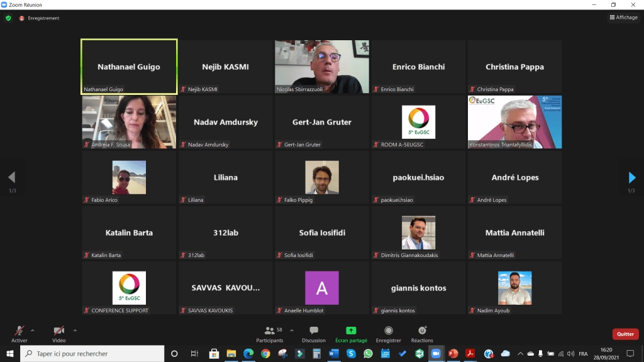Go to next participants page arrow
This screenshot has width=644, height=362.
pyautogui.click(x=632, y=177)
